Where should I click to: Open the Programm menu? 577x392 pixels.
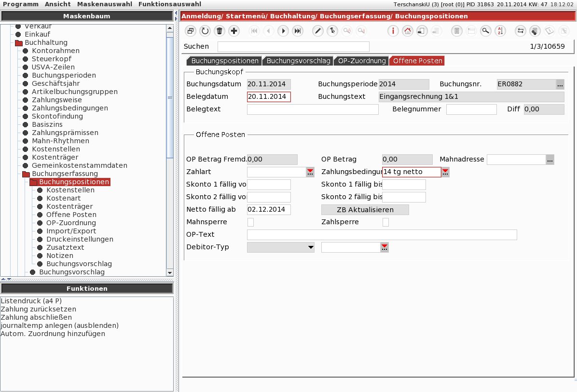click(x=21, y=4)
